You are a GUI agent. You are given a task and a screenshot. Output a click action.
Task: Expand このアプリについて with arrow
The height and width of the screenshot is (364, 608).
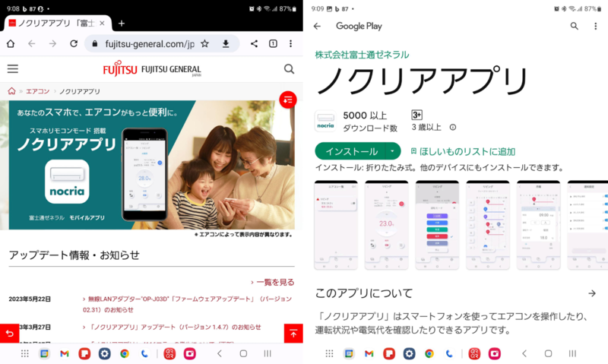coord(592,293)
